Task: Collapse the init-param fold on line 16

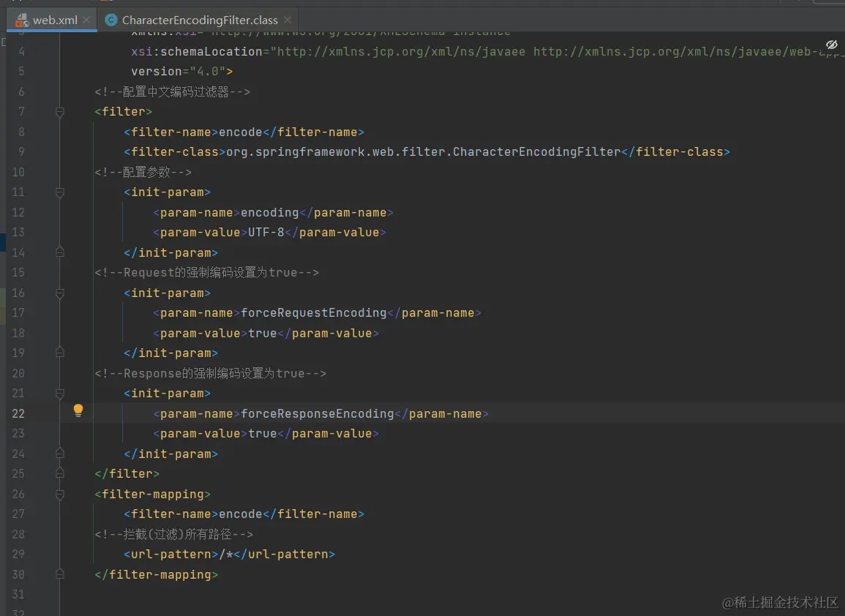Action: point(60,293)
